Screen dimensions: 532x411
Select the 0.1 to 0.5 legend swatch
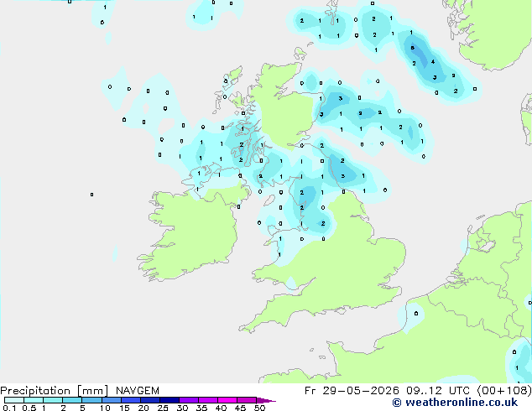14,400
